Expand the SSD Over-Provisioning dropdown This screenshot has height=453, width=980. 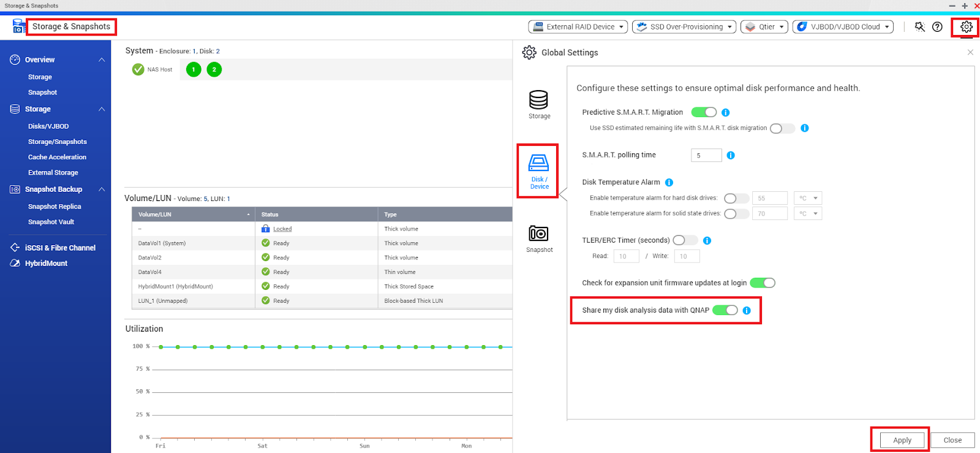(x=684, y=27)
